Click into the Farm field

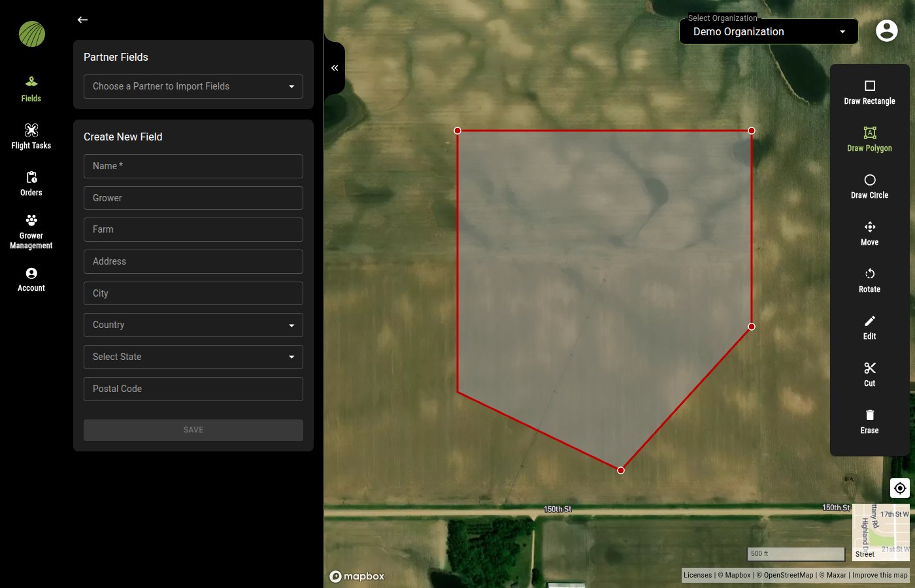tap(193, 229)
